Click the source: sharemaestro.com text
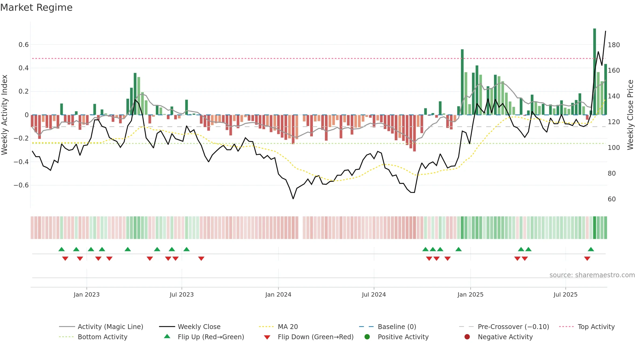The width and height of the screenshot is (644, 362). click(x=592, y=275)
